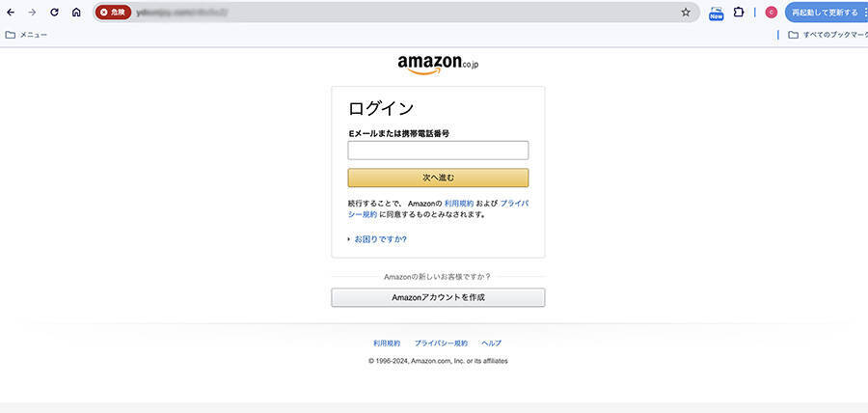868x413 pixels.
Task: Reload the current page
Action: click(54, 13)
